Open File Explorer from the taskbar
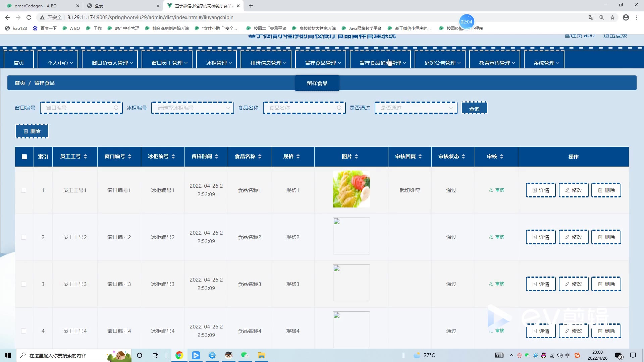Viewport: 644px width, 362px height. point(261,355)
